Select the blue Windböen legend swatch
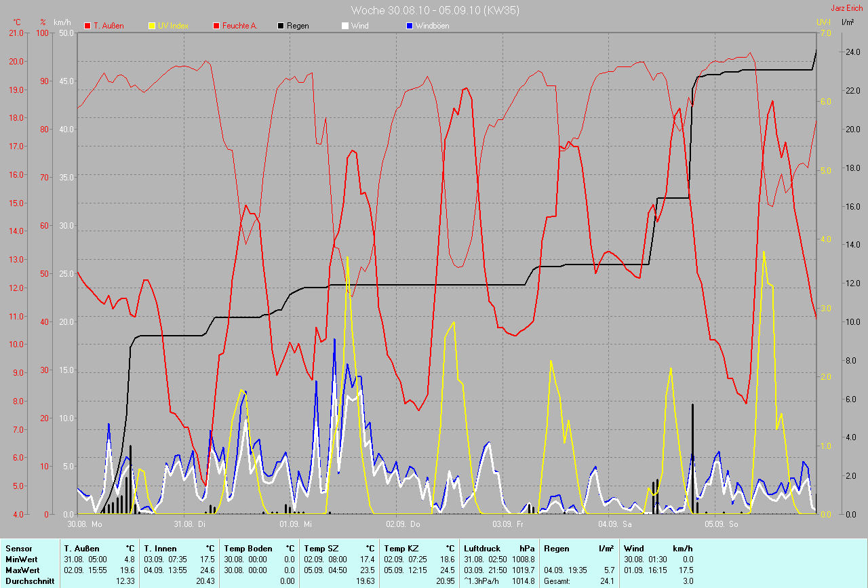This screenshot has height=588, width=868. 409,26
